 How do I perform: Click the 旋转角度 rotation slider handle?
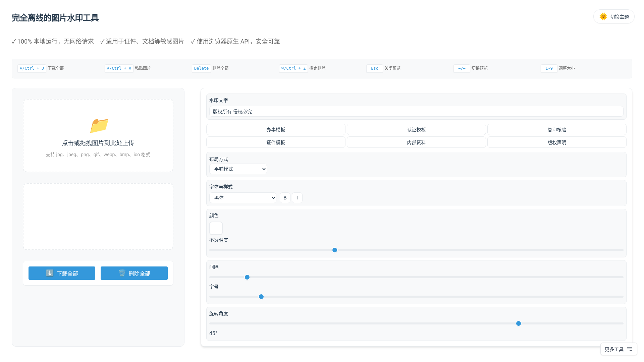[x=519, y=323]
